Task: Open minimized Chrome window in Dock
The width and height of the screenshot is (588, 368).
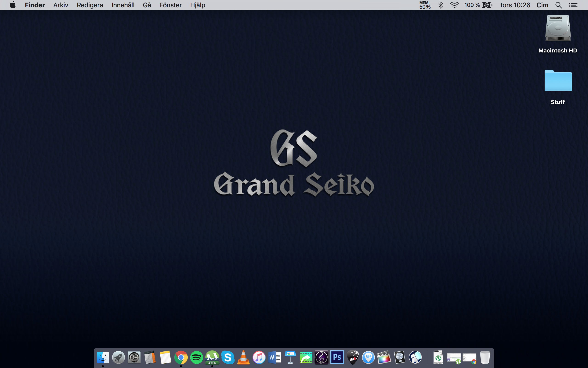Action: click(x=469, y=358)
